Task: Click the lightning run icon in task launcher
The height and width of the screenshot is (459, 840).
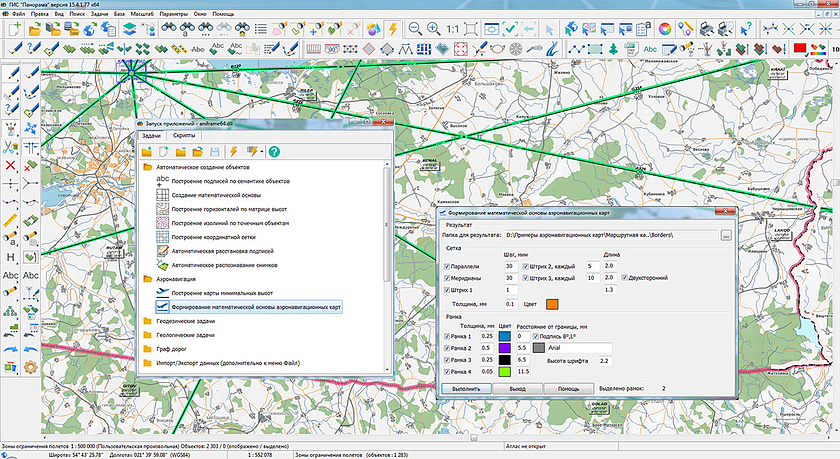Action: pyautogui.click(x=232, y=150)
